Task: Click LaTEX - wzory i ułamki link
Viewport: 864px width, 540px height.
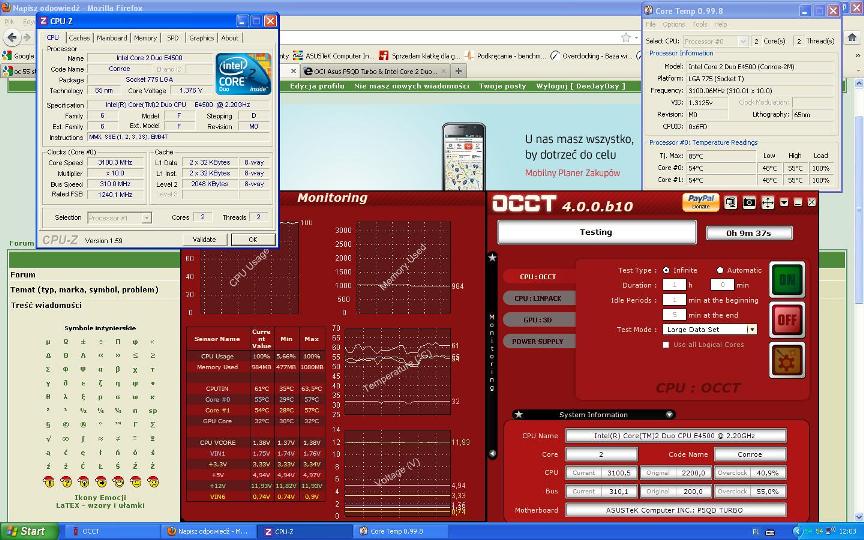Action: click(100, 505)
